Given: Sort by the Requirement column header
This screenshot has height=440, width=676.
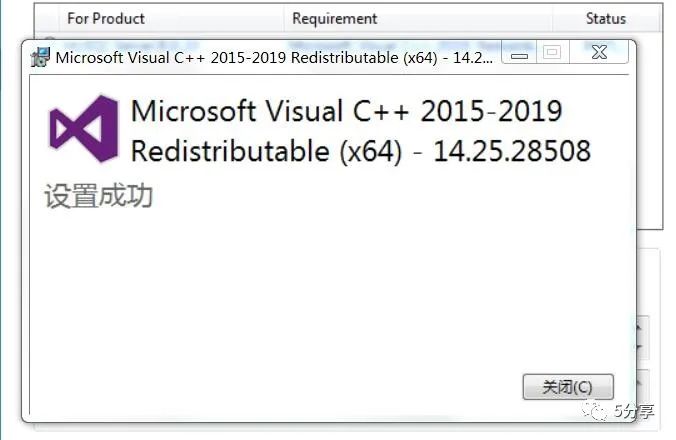Looking at the screenshot, I should click(x=334, y=18).
